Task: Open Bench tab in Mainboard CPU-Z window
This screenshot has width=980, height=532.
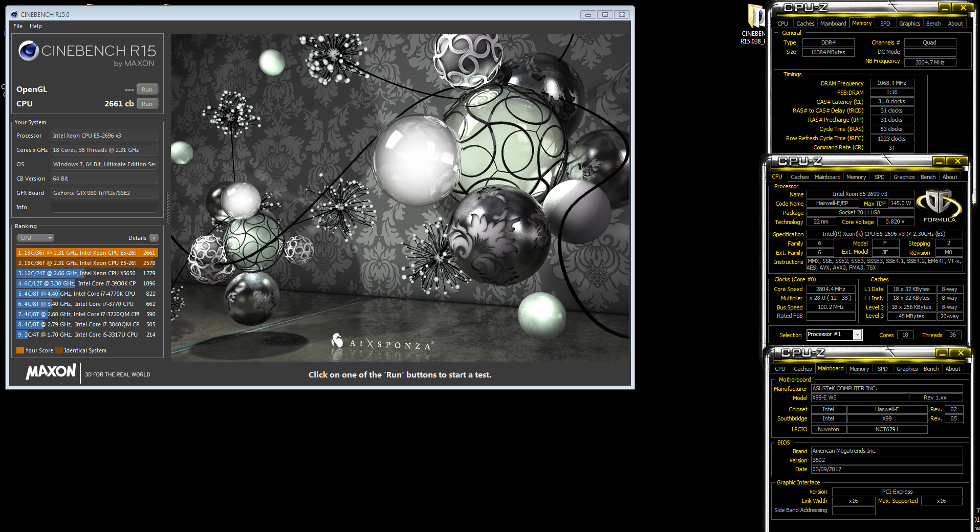Action: click(x=931, y=369)
